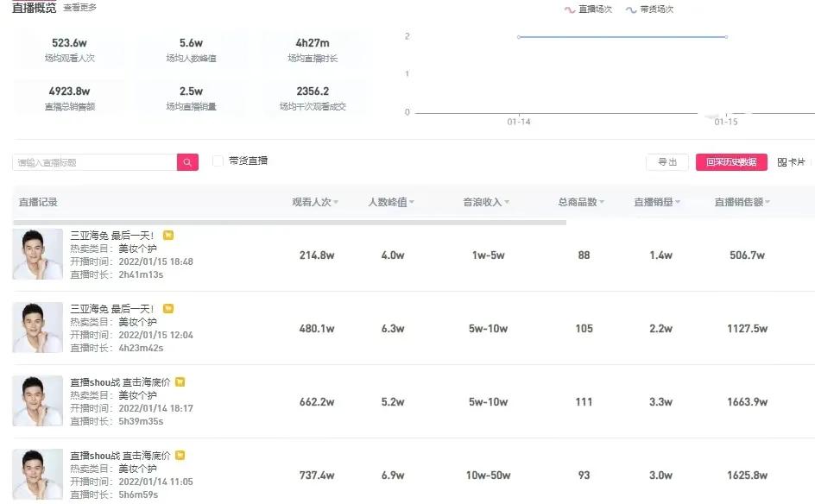Click the yellow replay badge on 三亚海兔 最后一天

[168, 234]
